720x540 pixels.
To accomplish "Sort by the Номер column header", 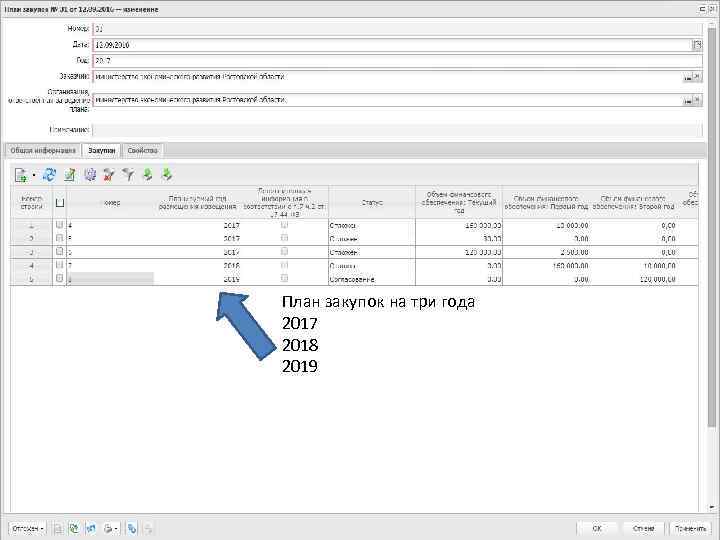I will (x=112, y=202).
